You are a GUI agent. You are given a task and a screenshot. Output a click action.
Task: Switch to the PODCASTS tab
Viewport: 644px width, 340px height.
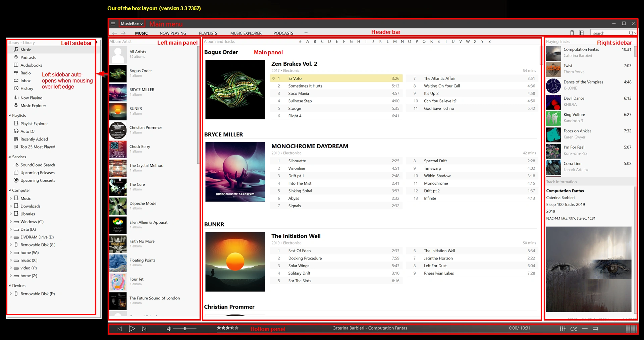pyautogui.click(x=283, y=33)
